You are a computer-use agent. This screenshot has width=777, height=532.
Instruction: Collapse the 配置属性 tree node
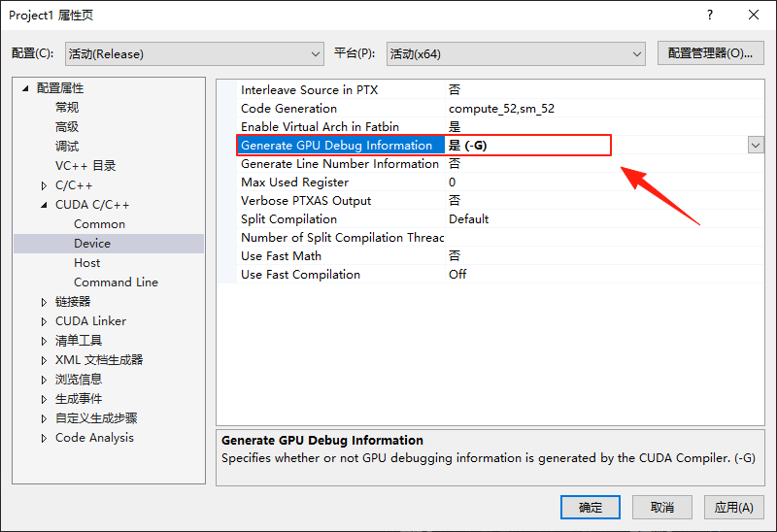coord(26,88)
